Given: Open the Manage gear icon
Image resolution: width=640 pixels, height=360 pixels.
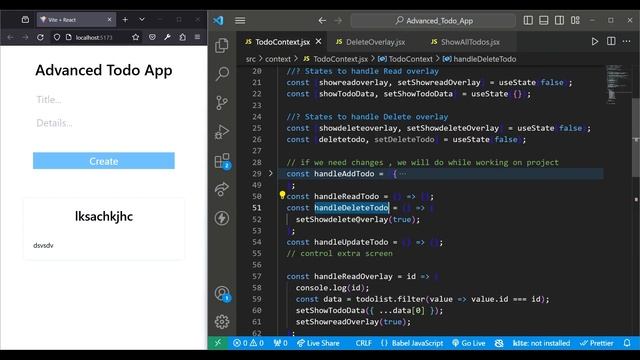Looking at the screenshot, I should click(x=222, y=322).
